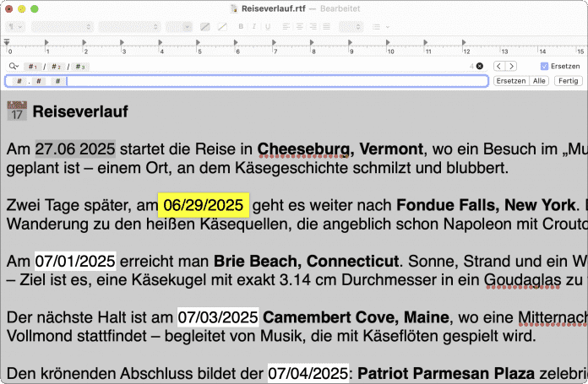The width and height of the screenshot is (588, 384).
Task: Uncheck the Ersetzen checkbox
Action: click(544, 67)
